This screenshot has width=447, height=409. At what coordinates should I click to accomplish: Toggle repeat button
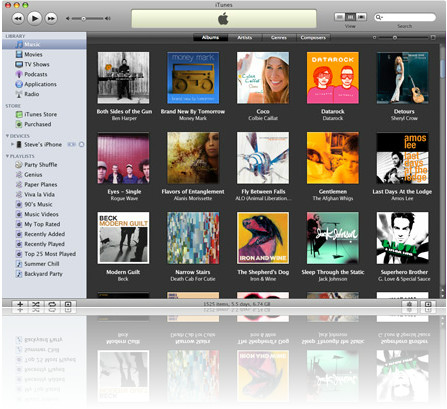pos(52,304)
